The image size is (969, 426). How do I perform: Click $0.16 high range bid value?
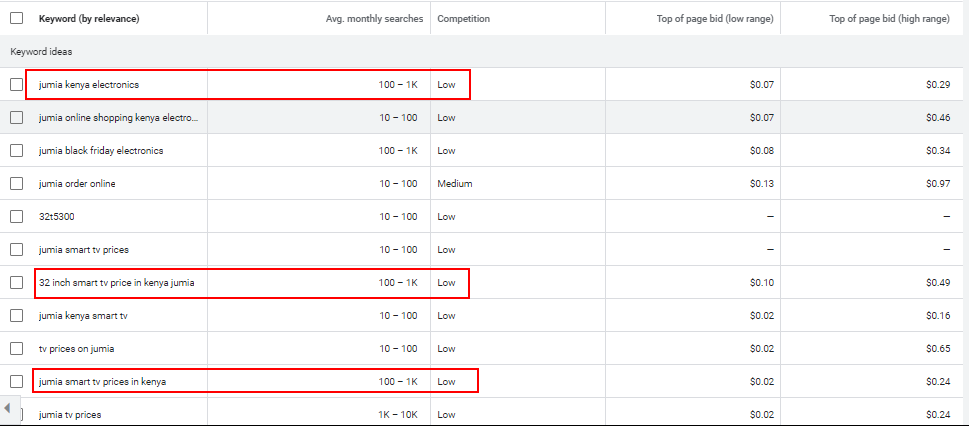point(938,315)
